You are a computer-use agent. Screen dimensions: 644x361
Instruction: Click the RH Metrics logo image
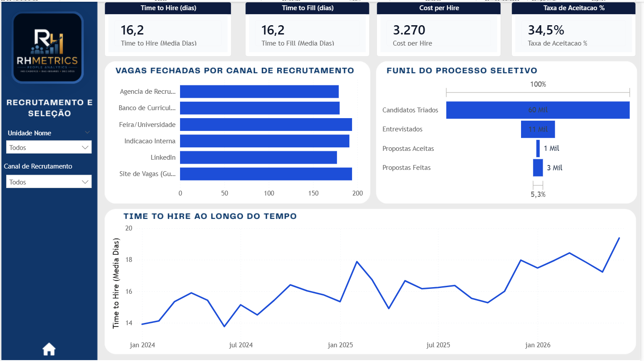point(47,48)
